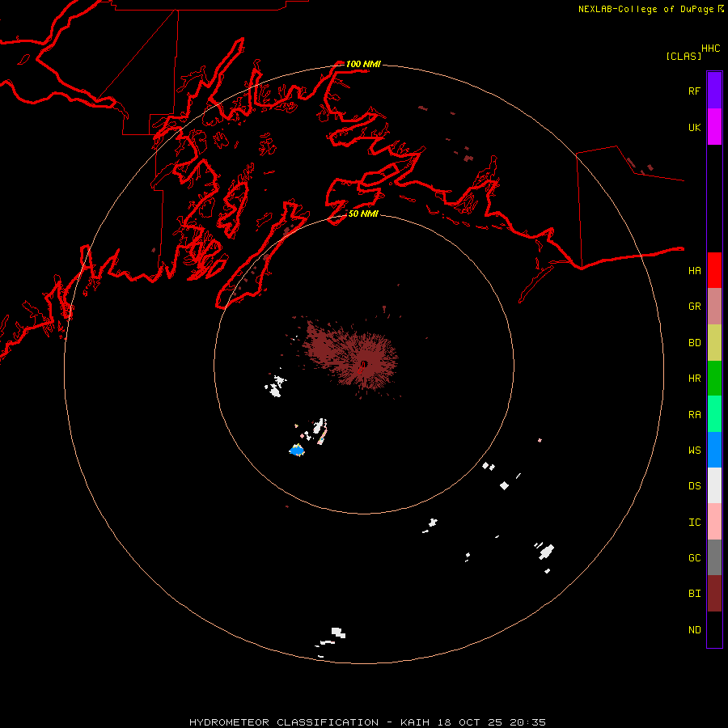This screenshot has width=728, height=728.
Task: Click the HA red legend swatch
Action: point(714,269)
